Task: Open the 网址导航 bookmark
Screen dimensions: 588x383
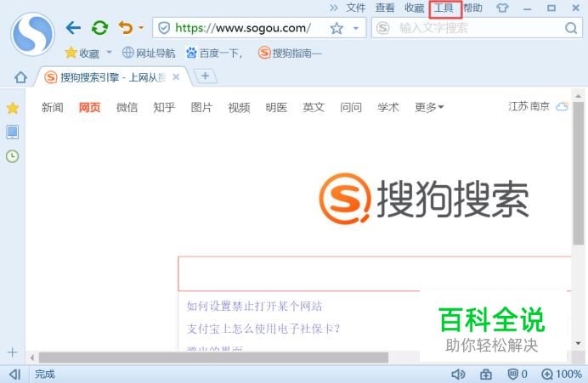Action: click(149, 54)
